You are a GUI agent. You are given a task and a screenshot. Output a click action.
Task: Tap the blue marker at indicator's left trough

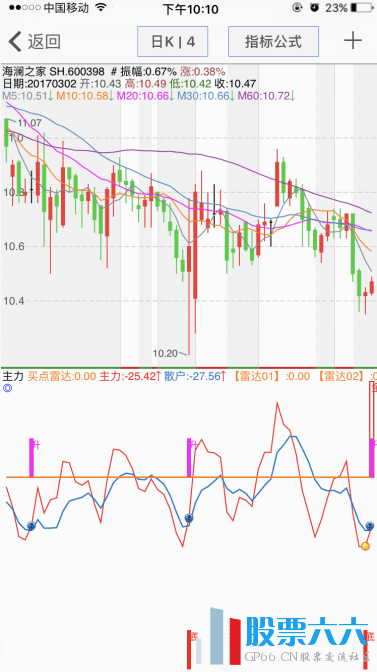(31, 525)
